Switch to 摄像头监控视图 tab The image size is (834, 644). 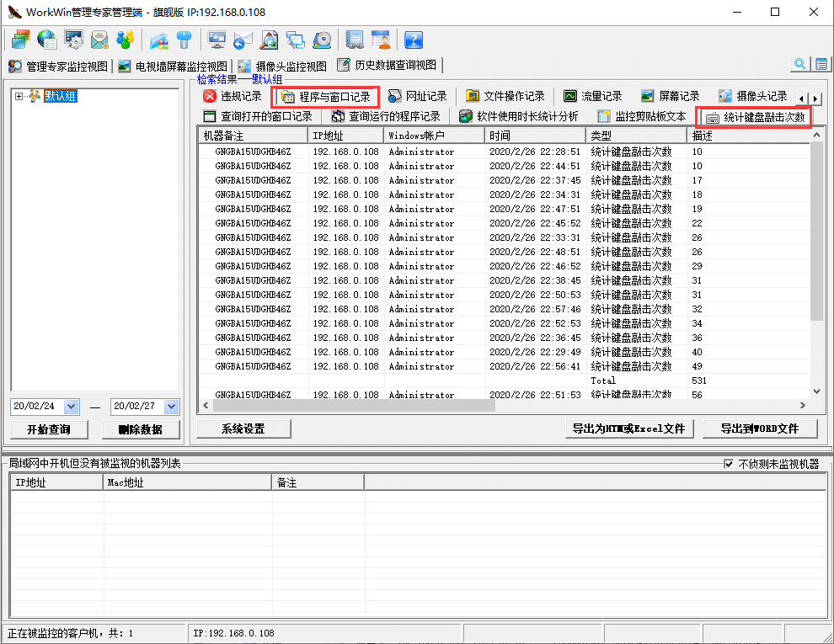point(282,67)
